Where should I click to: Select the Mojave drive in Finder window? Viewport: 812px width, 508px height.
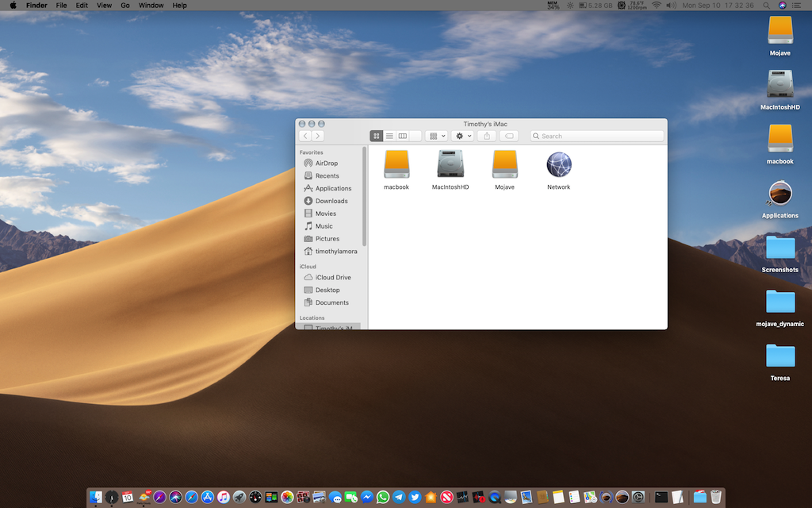(x=504, y=170)
